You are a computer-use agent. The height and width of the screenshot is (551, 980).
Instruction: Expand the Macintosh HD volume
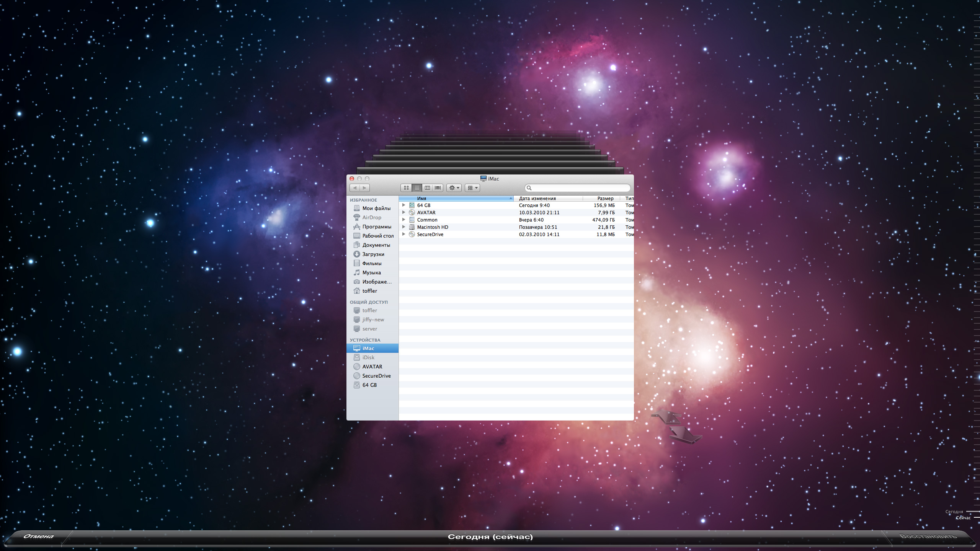[403, 227]
